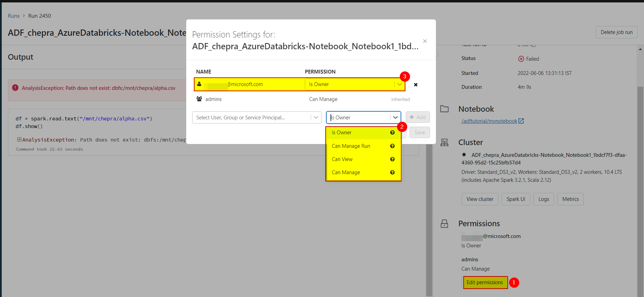The width and height of the screenshot is (644, 297).
Task: Click the cluster name ADF_chepra_AzureDatabricks-Notebook text
Action: 544,159
